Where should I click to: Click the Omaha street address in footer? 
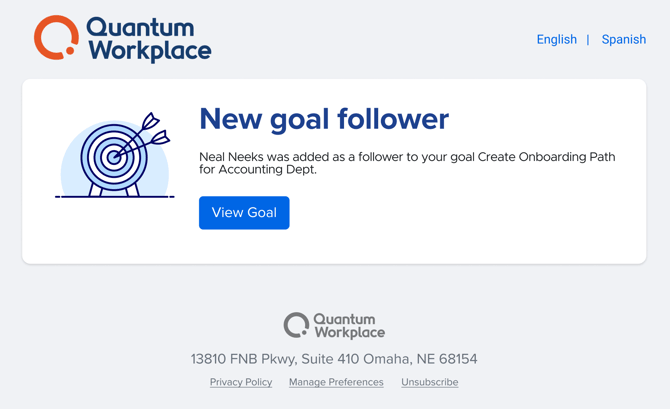pyautogui.click(x=334, y=359)
